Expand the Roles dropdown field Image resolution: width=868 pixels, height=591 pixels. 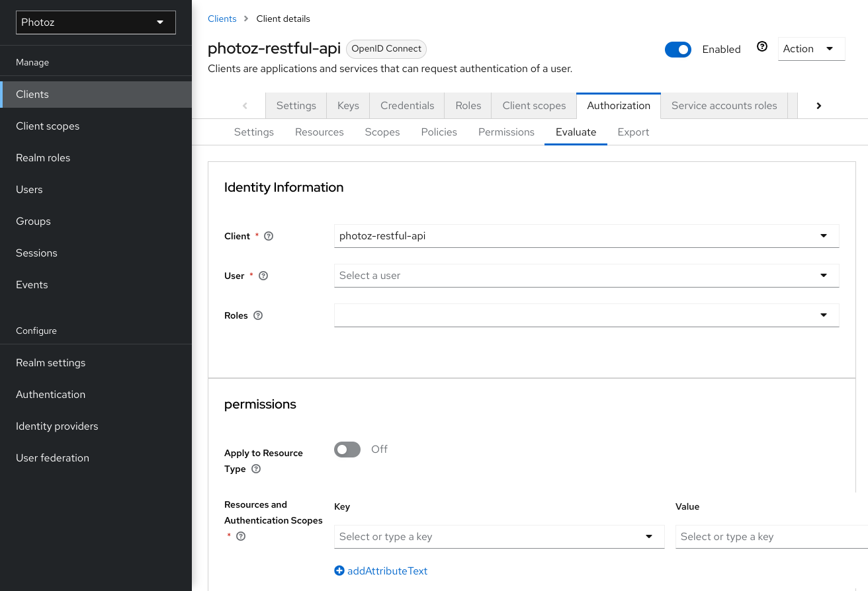click(586, 315)
